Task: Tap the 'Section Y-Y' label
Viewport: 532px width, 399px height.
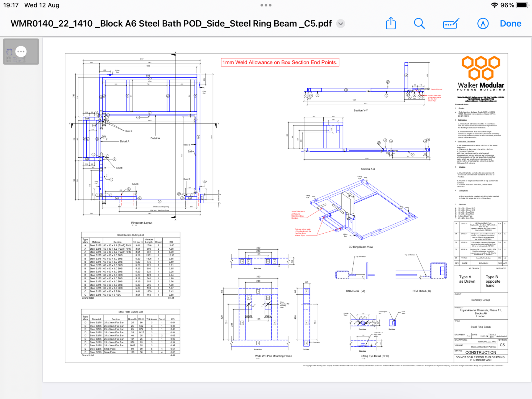Action: tap(360, 111)
